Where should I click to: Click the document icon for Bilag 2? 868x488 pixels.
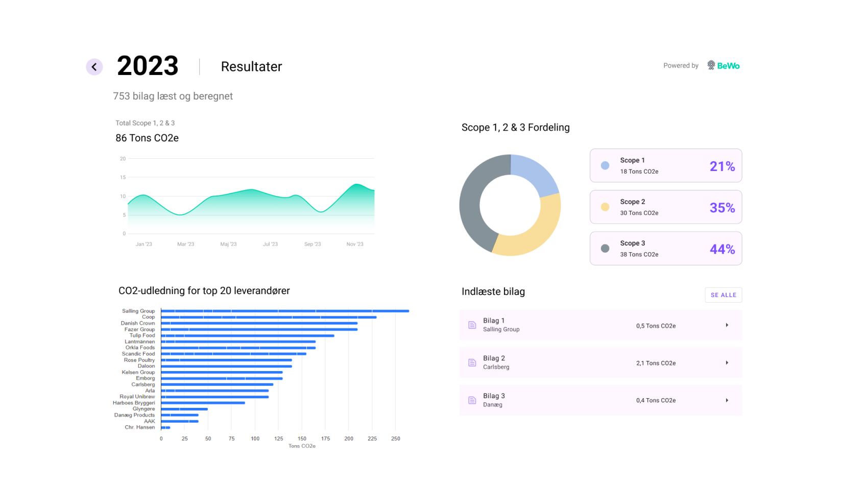coord(472,363)
